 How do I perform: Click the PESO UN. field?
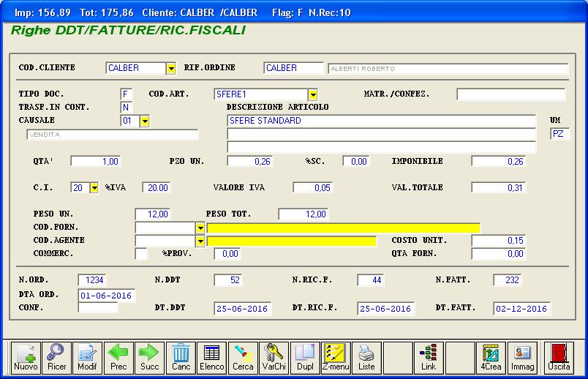coord(153,214)
